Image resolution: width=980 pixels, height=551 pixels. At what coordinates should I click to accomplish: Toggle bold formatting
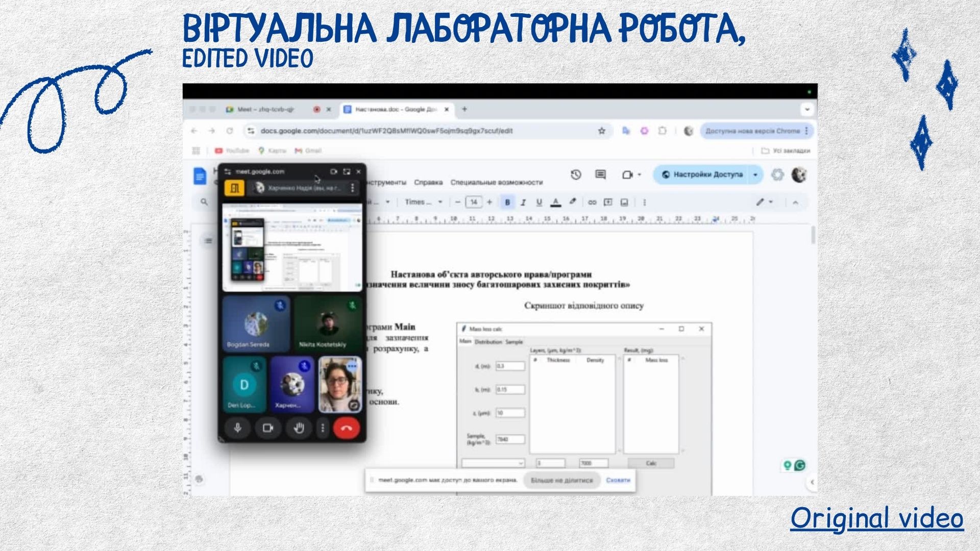click(507, 202)
